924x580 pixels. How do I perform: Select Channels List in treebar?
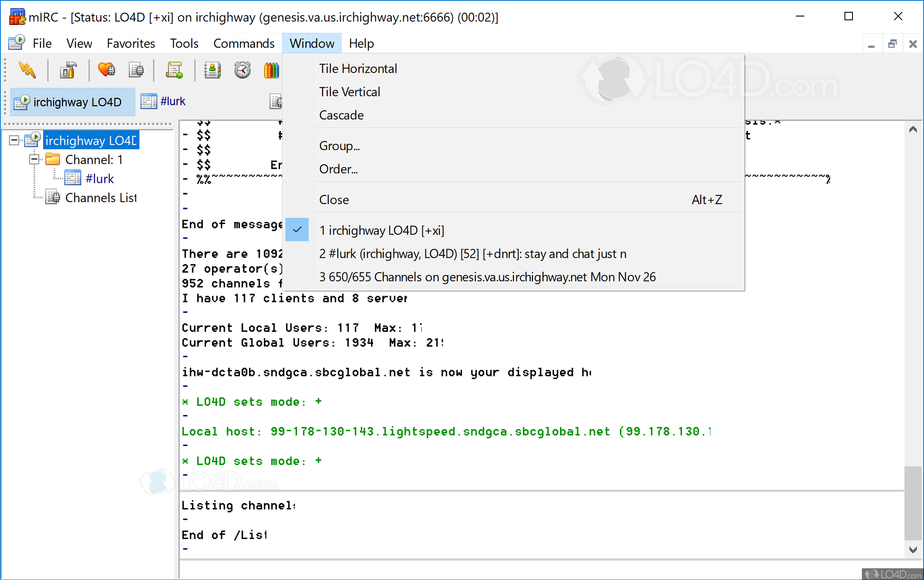point(101,197)
